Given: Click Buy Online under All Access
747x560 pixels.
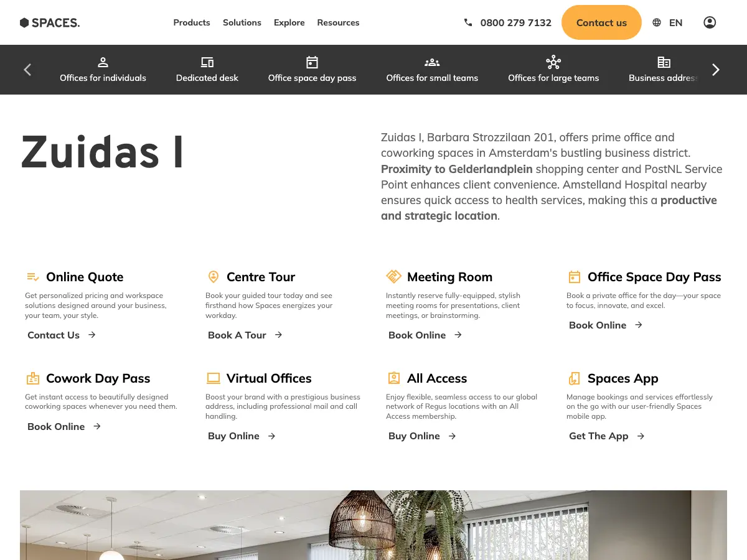Looking at the screenshot, I should tap(414, 436).
